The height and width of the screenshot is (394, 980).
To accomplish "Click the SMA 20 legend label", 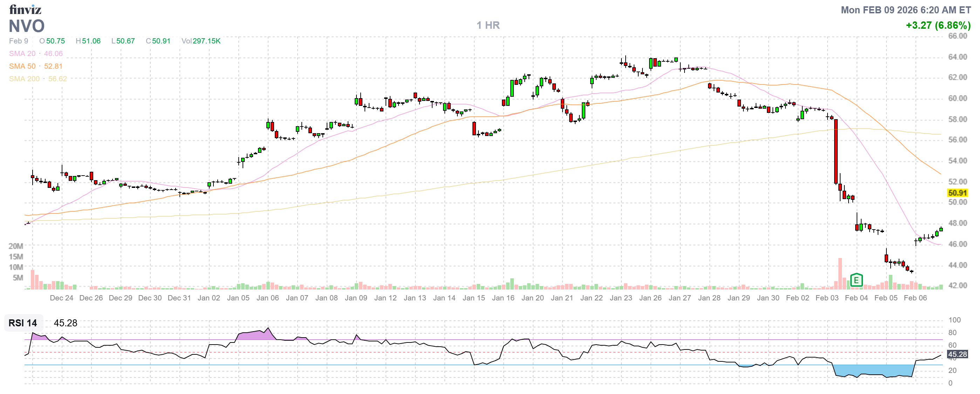I will [x=22, y=54].
